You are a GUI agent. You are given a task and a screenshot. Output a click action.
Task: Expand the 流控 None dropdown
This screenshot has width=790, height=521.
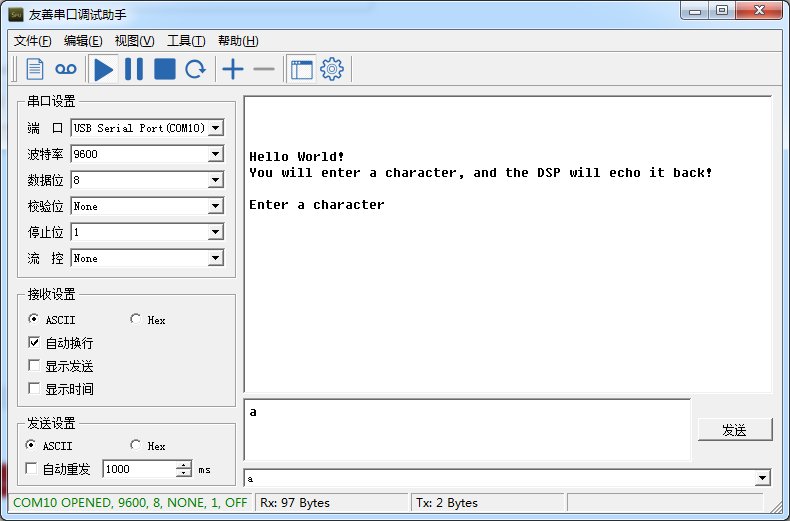216,258
